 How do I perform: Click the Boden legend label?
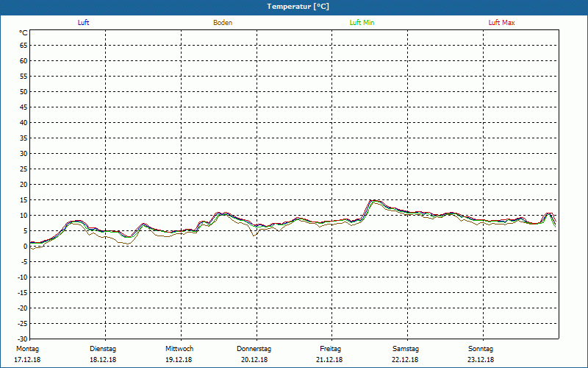[223, 23]
